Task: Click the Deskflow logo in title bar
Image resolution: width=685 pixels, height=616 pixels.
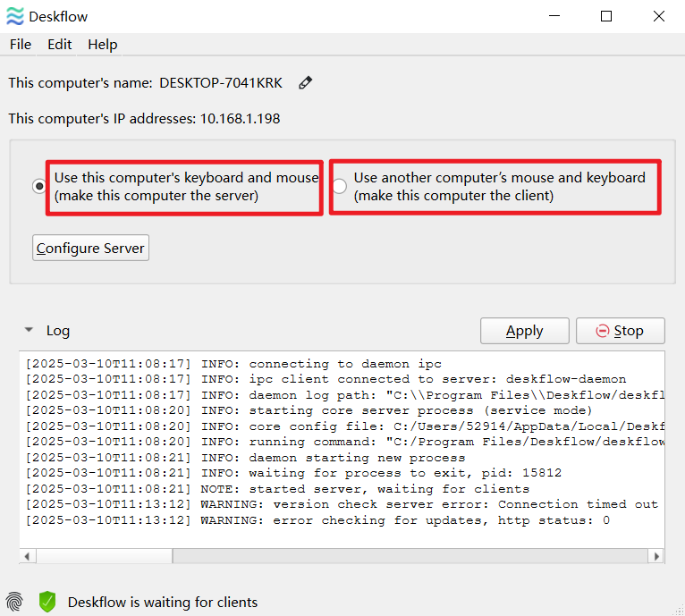Action: coord(15,17)
